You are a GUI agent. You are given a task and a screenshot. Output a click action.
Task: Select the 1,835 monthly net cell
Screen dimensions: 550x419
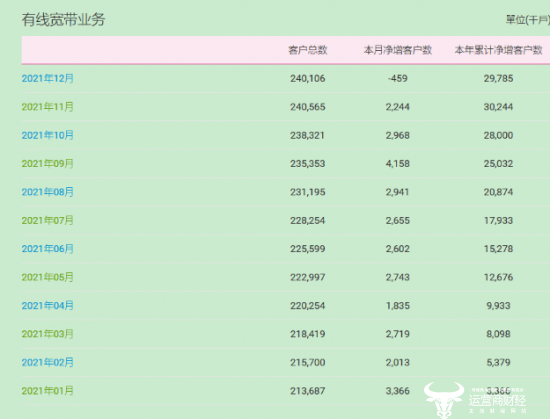tap(398, 305)
